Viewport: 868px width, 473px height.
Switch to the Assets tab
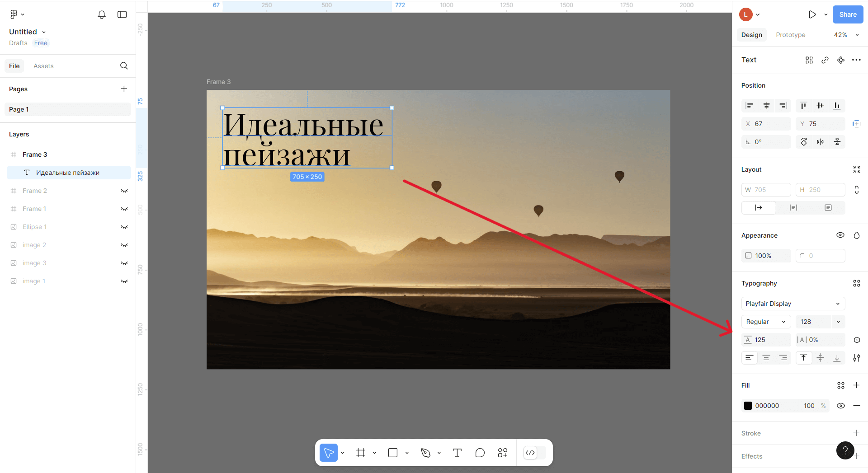click(x=43, y=66)
